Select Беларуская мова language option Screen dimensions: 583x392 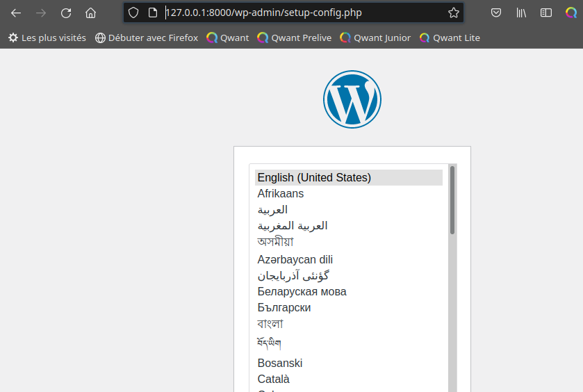349,292
